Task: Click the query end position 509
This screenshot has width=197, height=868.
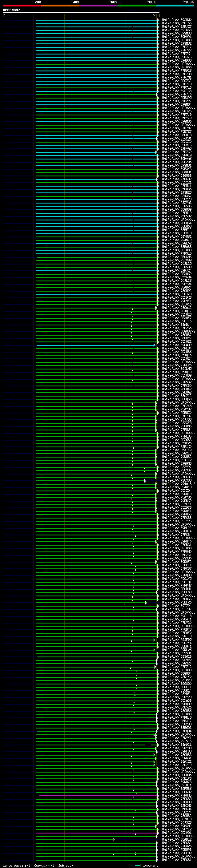Action: click(x=155, y=15)
